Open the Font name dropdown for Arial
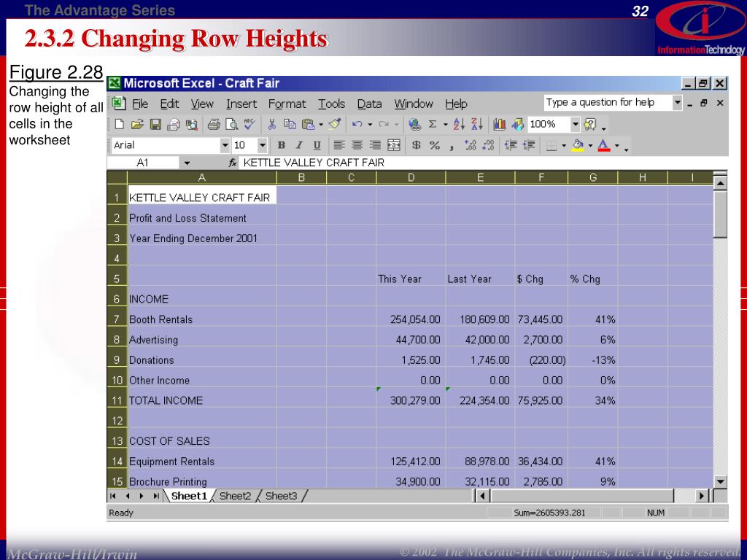This screenshot has height=560, width=747. click(x=225, y=145)
